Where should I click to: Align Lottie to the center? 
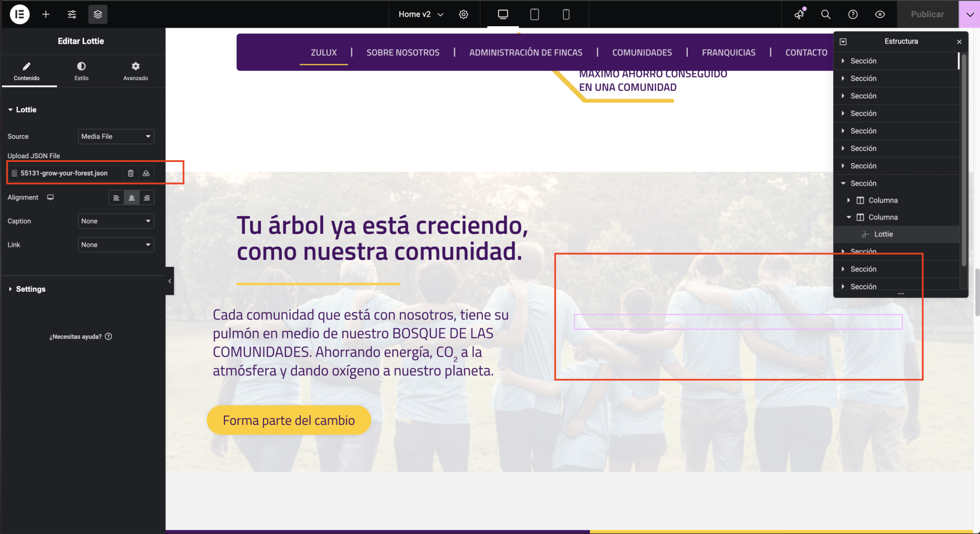(x=132, y=198)
